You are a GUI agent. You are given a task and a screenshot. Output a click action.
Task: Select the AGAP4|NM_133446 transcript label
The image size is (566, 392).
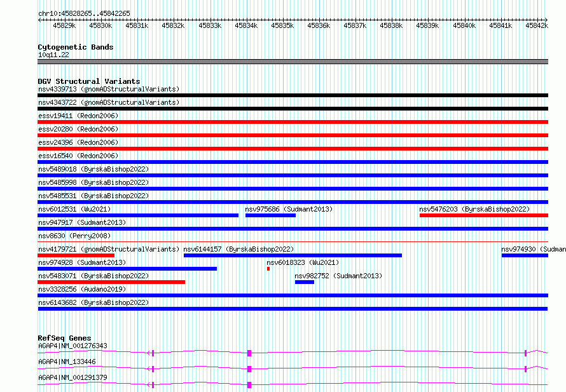coord(67,362)
